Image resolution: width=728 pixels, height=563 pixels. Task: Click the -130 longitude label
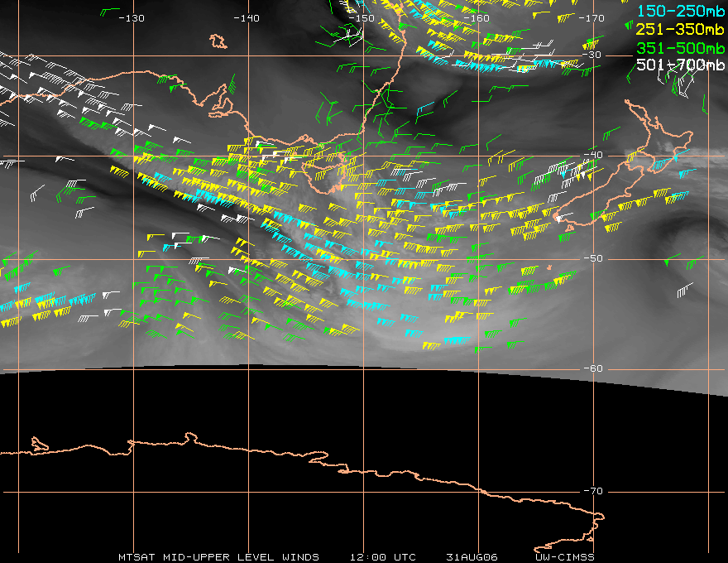point(132,18)
